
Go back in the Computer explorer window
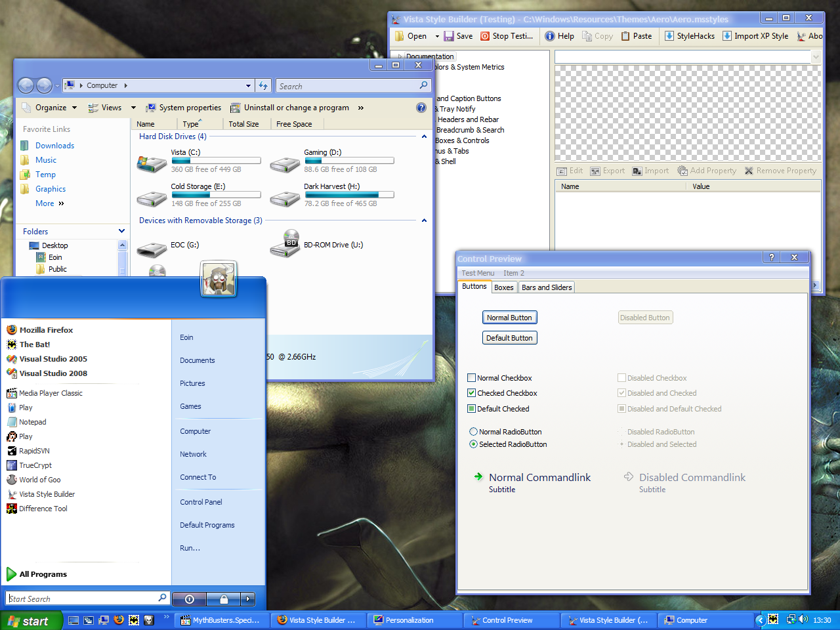pos(26,85)
